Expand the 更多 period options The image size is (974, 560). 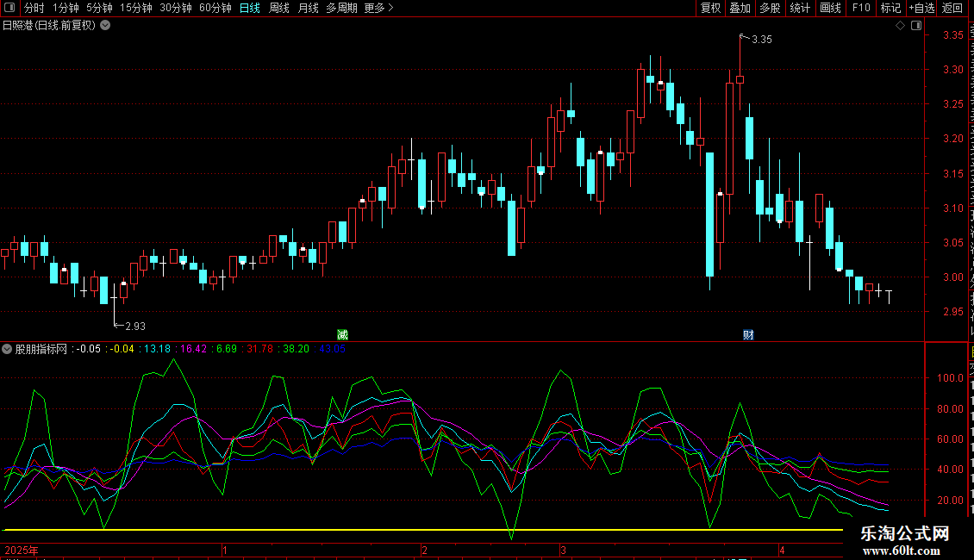[378, 8]
